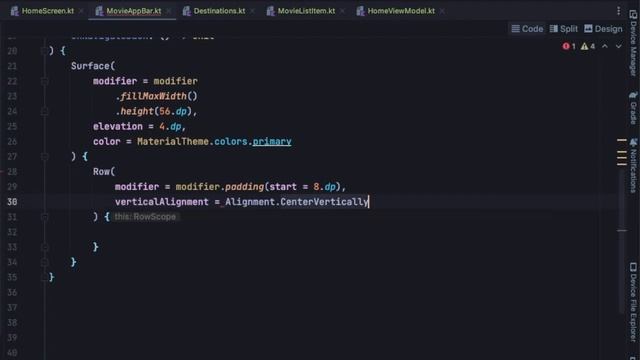Viewport: 640px width, 360px height.
Task: Toggle fold marker at line 27
Action: [x=44, y=157]
